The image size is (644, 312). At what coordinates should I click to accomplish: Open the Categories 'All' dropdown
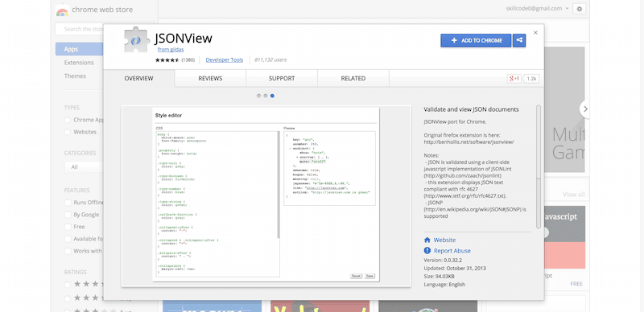tap(84, 167)
